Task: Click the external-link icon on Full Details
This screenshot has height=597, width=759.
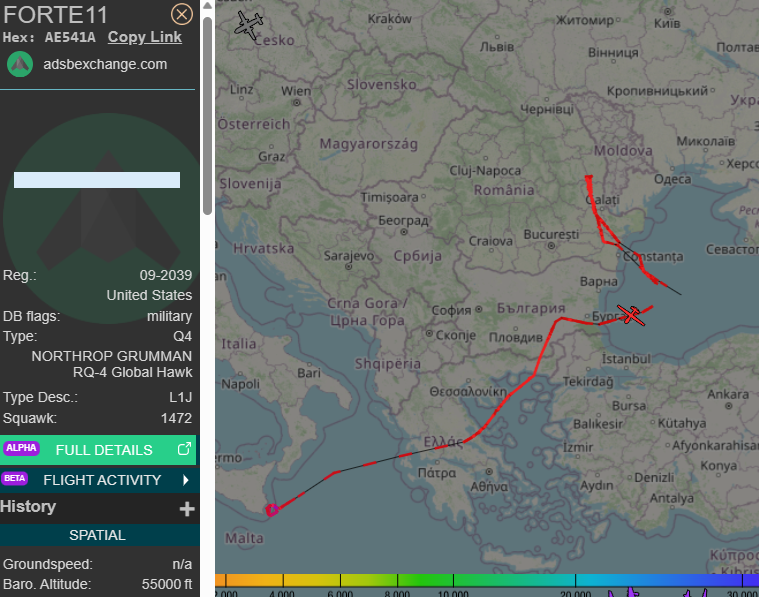Action: (x=184, y=449)
